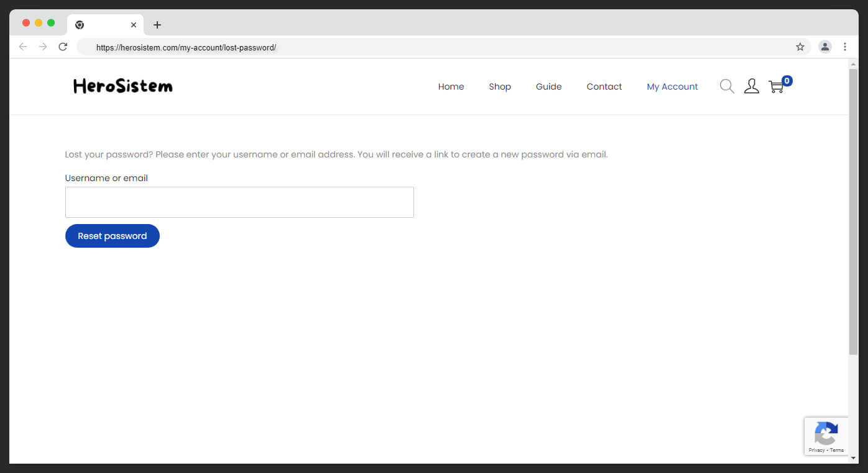Open the shopping cart icon
This screenshot has width=868, height=473.
point(777,87)
